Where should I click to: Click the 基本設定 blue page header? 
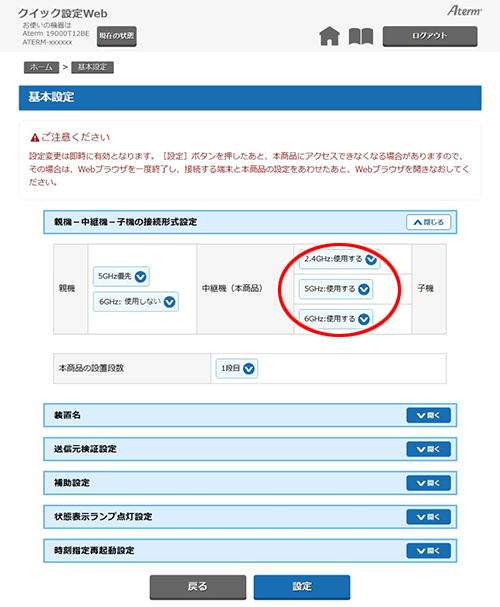250,98
